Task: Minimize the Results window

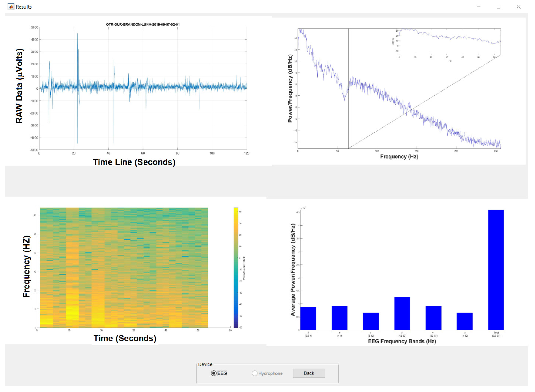Action: click(x=479, y=7)
